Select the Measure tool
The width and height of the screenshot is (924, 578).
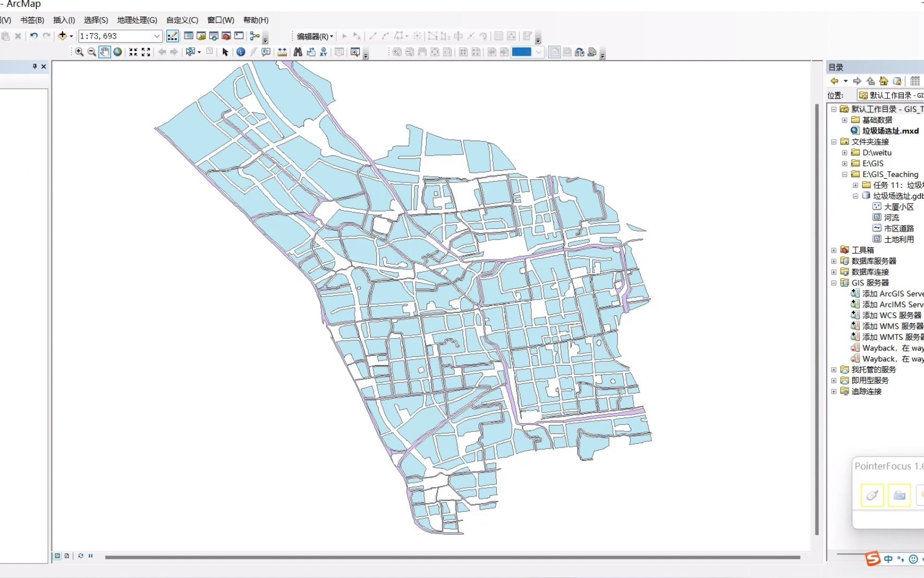(282, 52)
